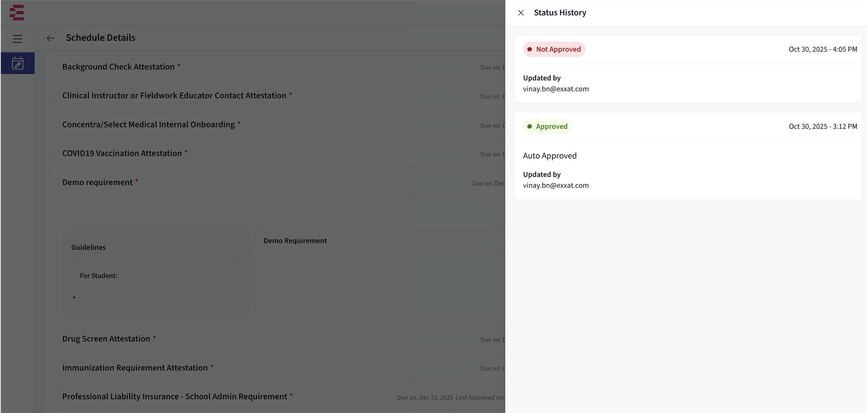Collapse the Demo requirement section
Viewport: 868px width, 413px height.
click(x=98, y=182)
